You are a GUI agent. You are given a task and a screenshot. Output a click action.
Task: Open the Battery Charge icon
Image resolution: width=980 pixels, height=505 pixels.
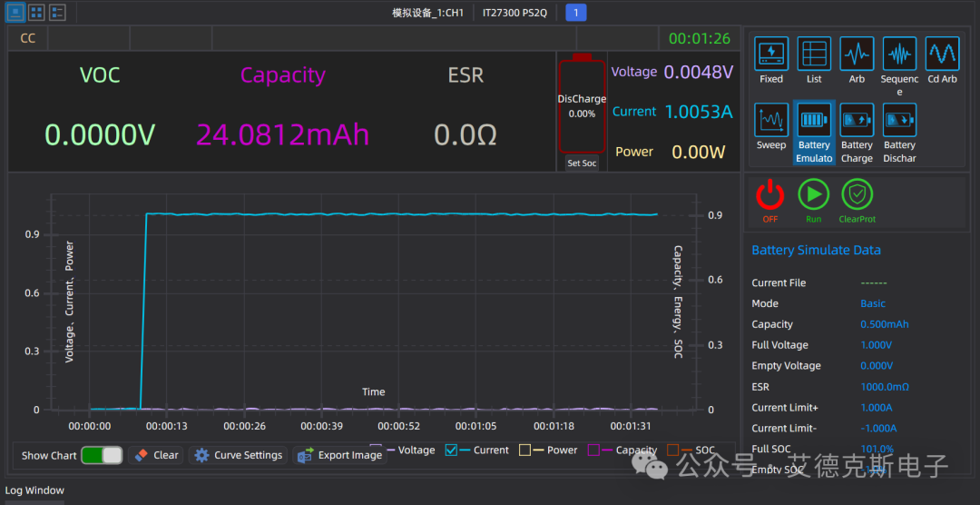pos(857,120)
